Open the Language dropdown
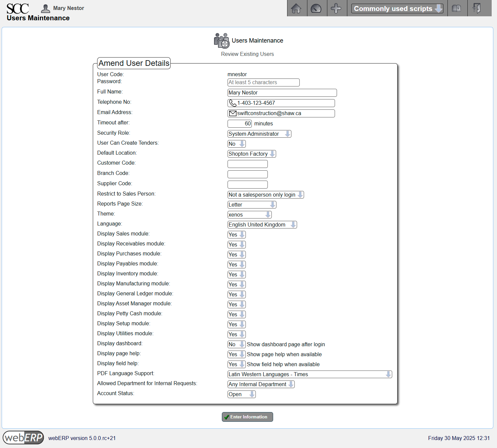This screenshot has height=448, width=497. [262, 224]
